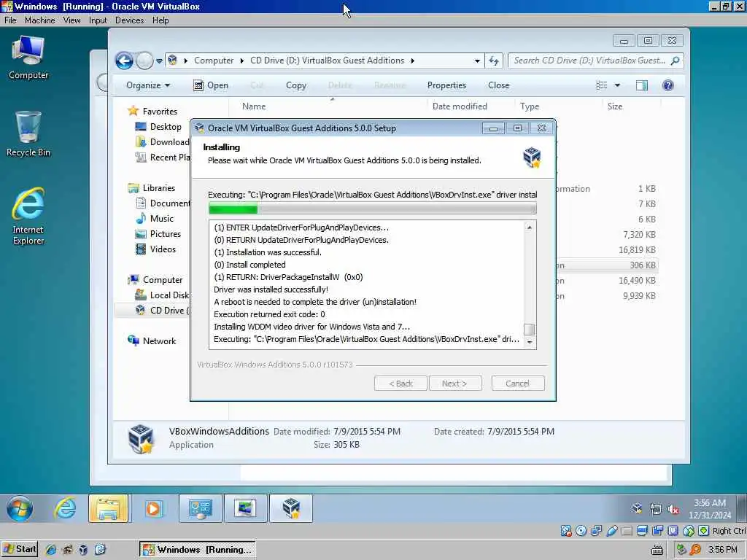Click the VirtualBox USB status bar icon
This screenshot has width=747, height=560.
[x=612, y=531]
